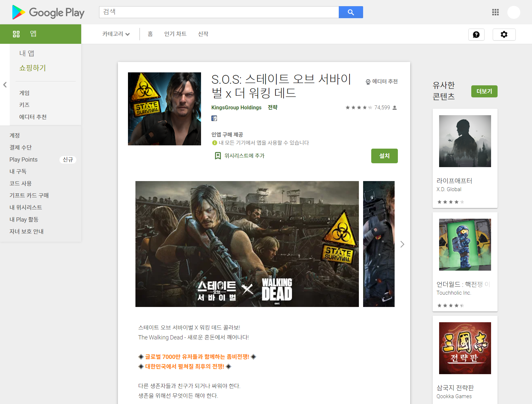Open 내 위시리스트 link
Viewport: 532px width, 404px height.
click(26, 207)
